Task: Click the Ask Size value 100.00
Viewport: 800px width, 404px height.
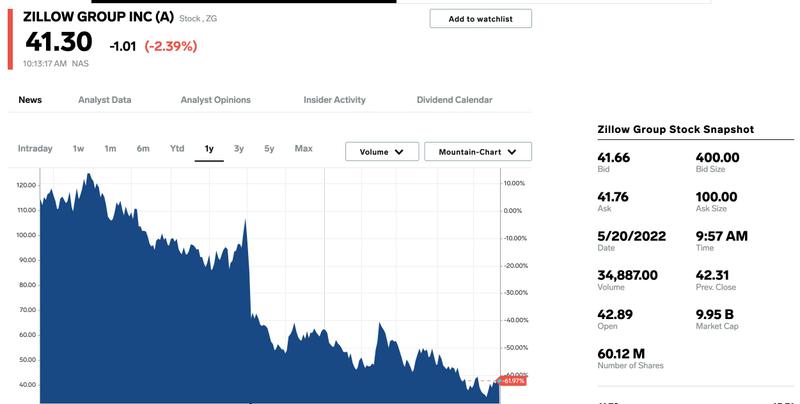Action: click(x=717, y=197)
